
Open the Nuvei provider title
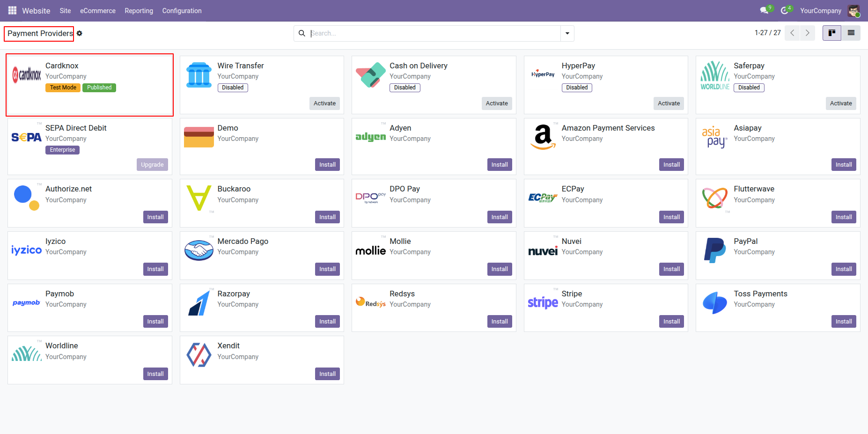tap(572, 242)
